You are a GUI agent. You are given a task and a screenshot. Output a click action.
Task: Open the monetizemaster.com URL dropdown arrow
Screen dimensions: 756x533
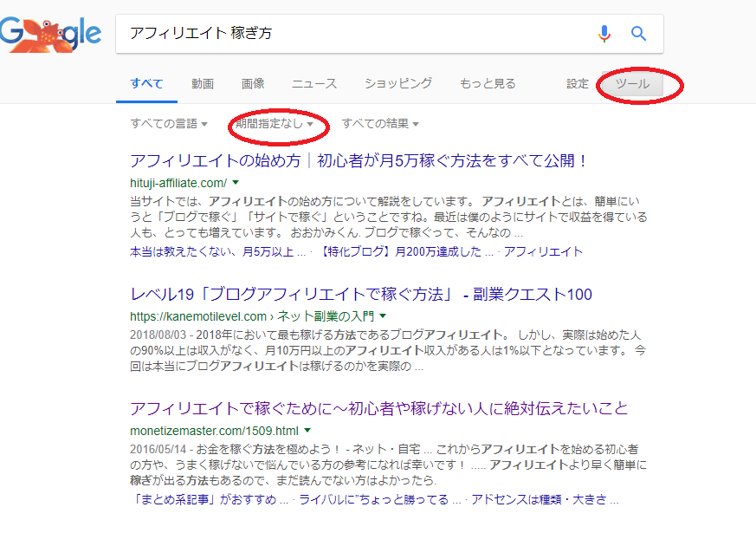tap(307, 430)
